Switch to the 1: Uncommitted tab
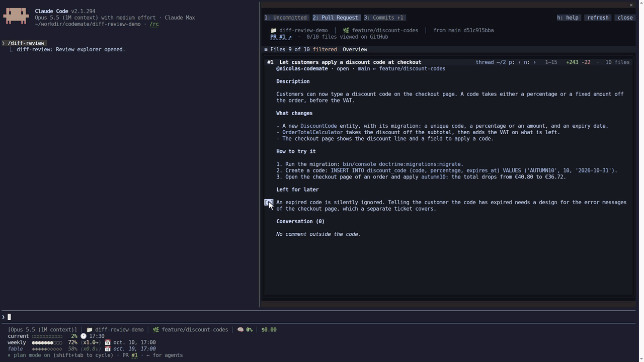Image resolution: width=644 pixels, height=362 pixels. (x=285, y=18)
